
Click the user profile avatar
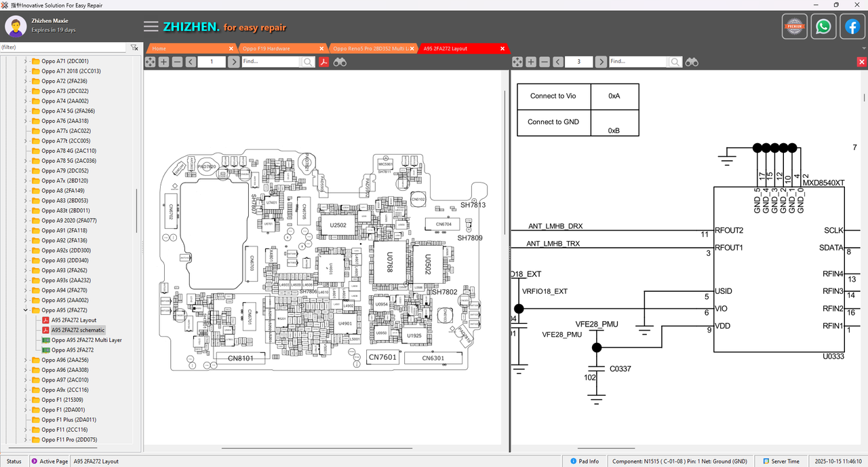[x=16, y=26]
